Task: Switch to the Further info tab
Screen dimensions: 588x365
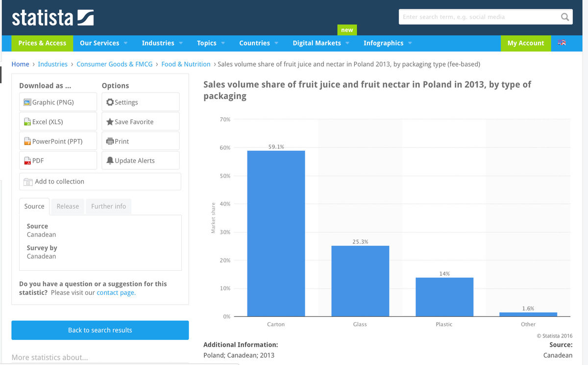Action: pyautogui.click(x=108, y=207)
